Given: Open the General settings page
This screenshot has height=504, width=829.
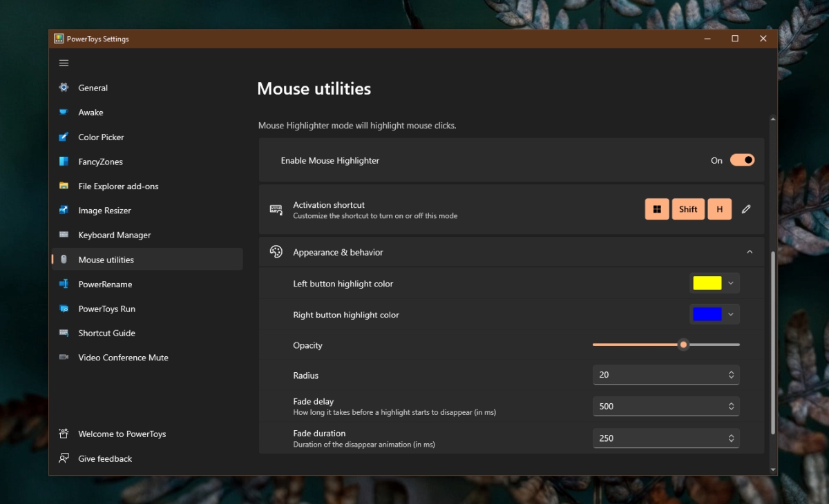Looking at the screenshot, I should pos(147,88).
